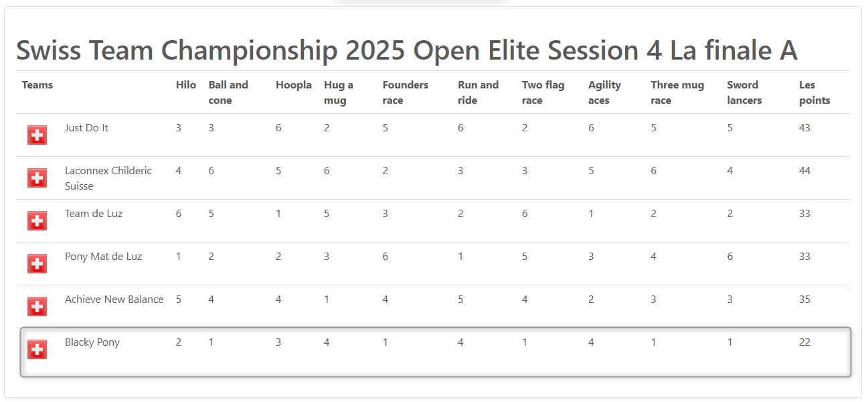The width and height of the screenshot is (868, 402).
Task: Click Swiss flag beside Achieve New Balance
Action: click(x=37, y=306)
